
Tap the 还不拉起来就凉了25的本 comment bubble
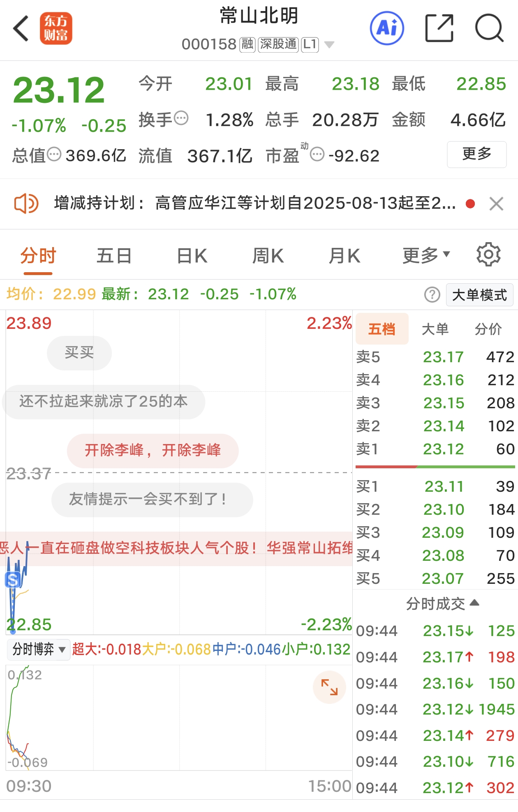pyautogui.click(x=104, y=402)
